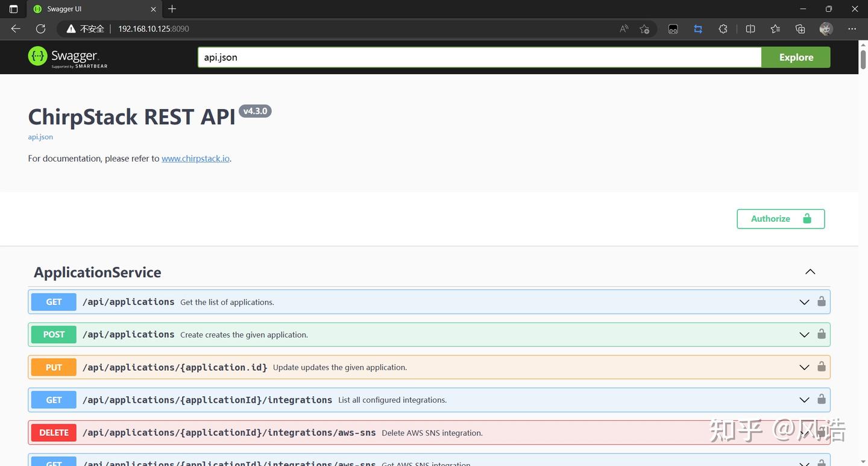Collapse the ApplicationService section chevron

click(x=810, y=271)
